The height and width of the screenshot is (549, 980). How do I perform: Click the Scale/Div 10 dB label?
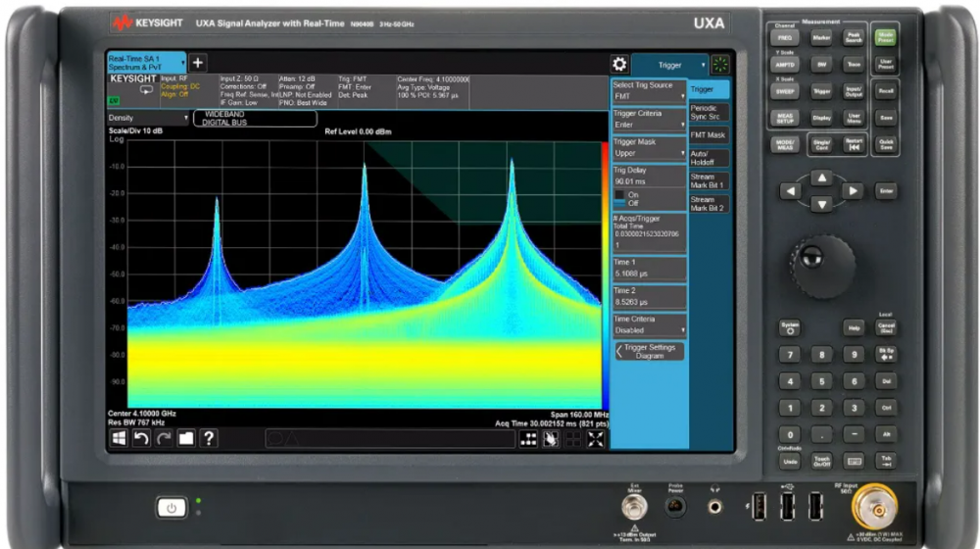(135, 131)
